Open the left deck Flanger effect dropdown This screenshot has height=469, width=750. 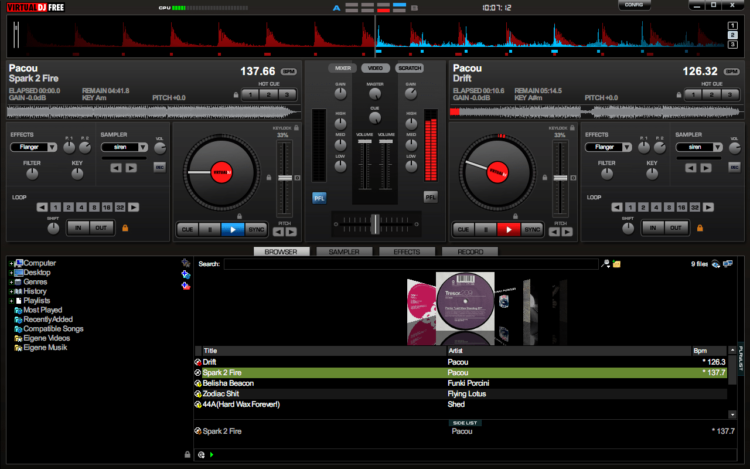coord(52,147)
